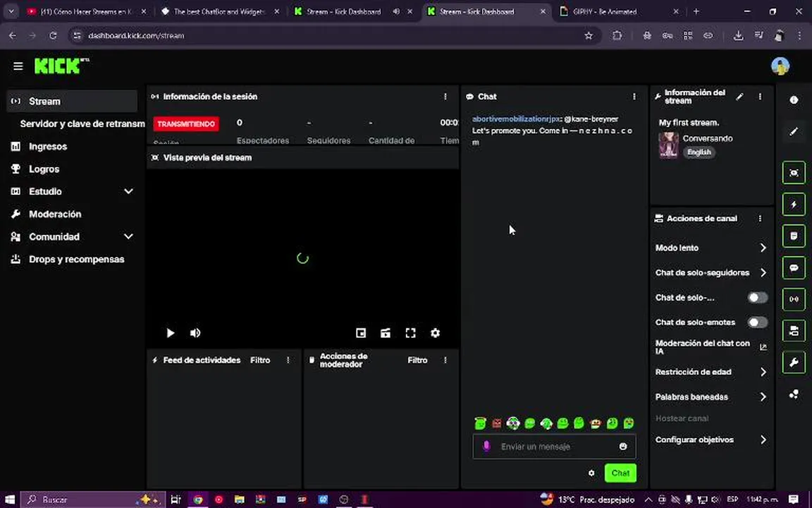Open Servidor y clave de retransmisión

pyautogui.click(x=82, y=124)
